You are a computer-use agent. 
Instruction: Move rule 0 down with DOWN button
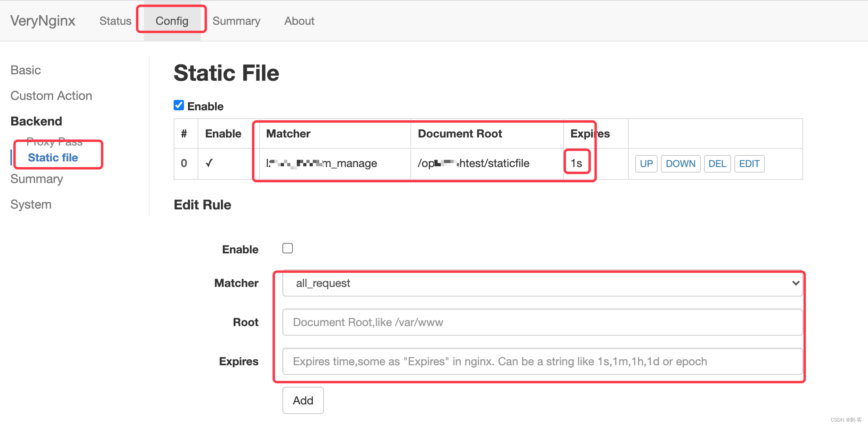coord(680,164)
